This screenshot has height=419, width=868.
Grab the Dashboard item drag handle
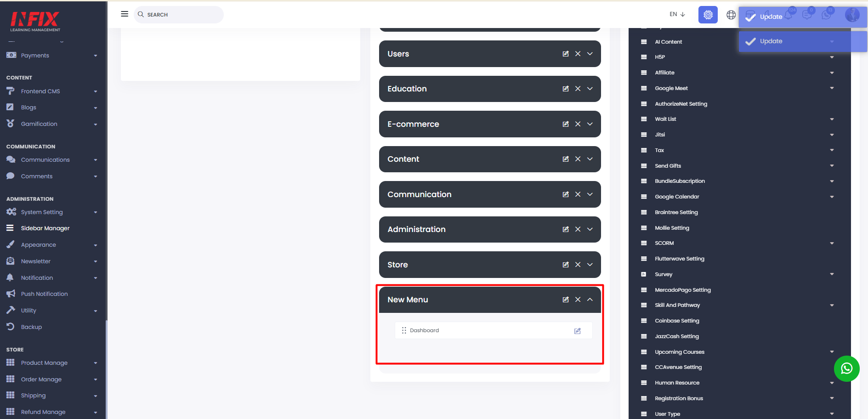(x=404, y=330)
